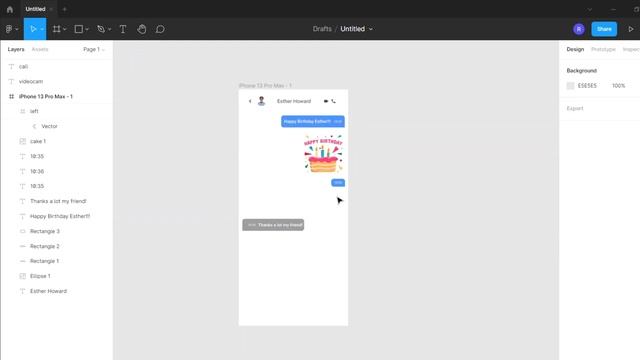Open the Figma main menu icon
Screen dimensions: 640x360
pos(9,29)
